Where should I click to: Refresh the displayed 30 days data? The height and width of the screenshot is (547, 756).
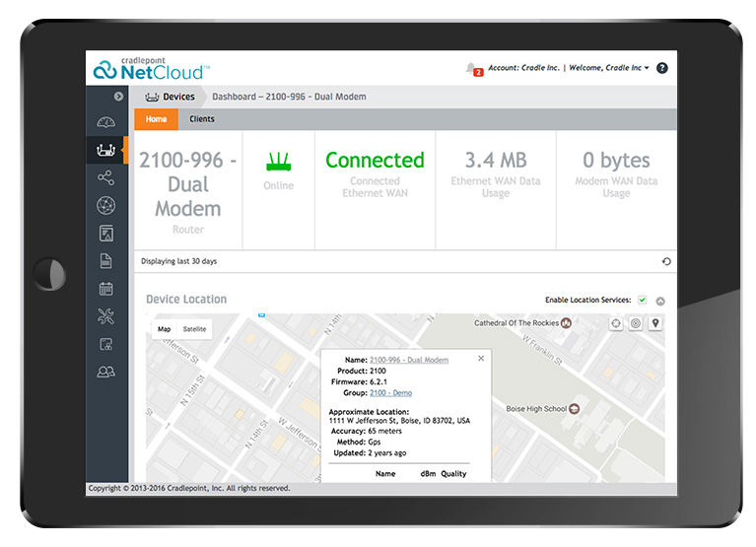pos(666,261)
